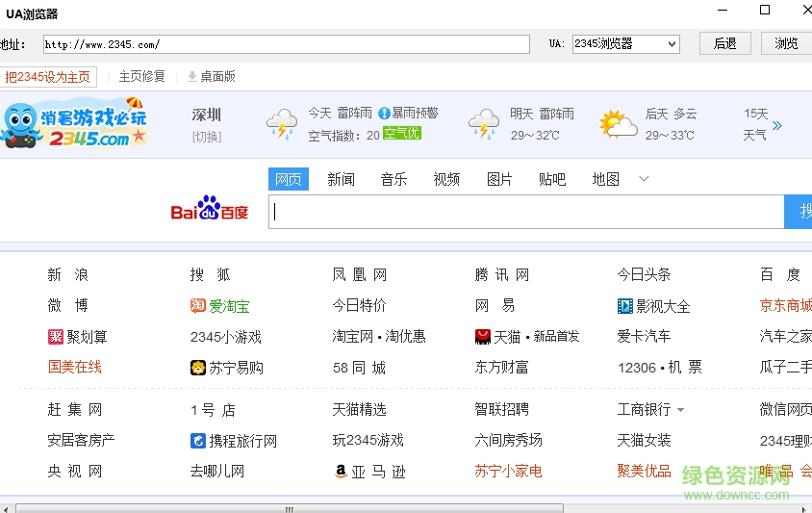The image size is (812, 513).
Task: Open the 网易 link
Action: (495, 306)
